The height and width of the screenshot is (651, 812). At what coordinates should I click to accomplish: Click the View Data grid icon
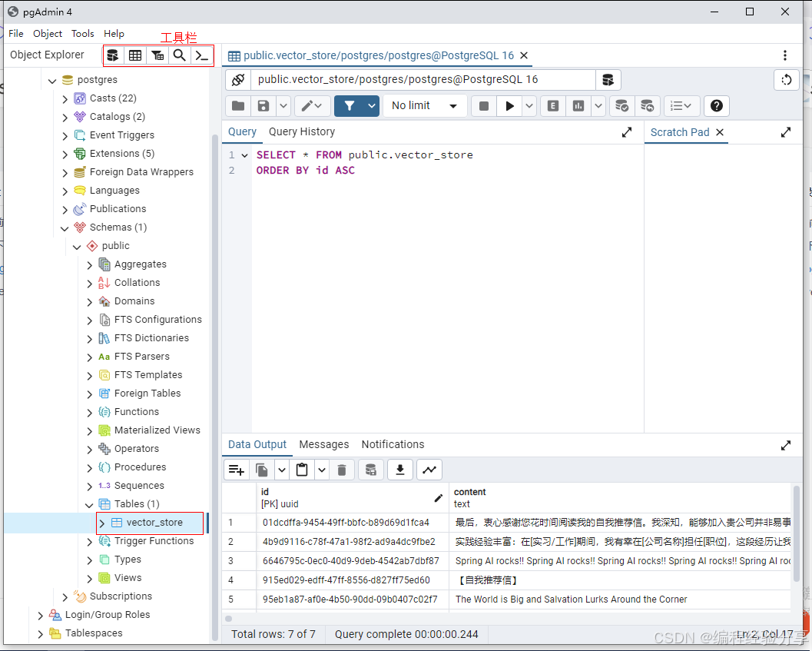click(x=135, y=55)
